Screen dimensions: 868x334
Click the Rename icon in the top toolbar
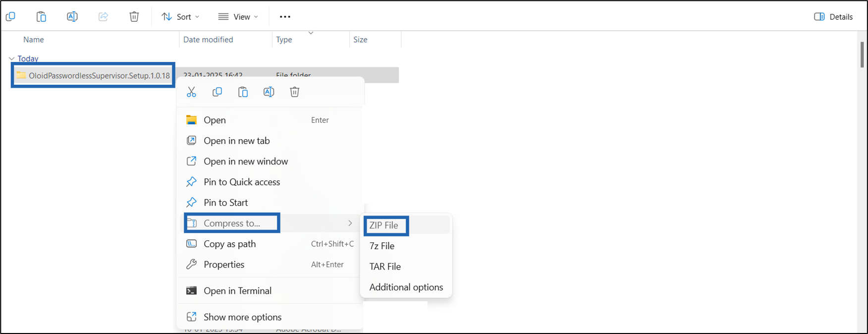coord(72,16)
